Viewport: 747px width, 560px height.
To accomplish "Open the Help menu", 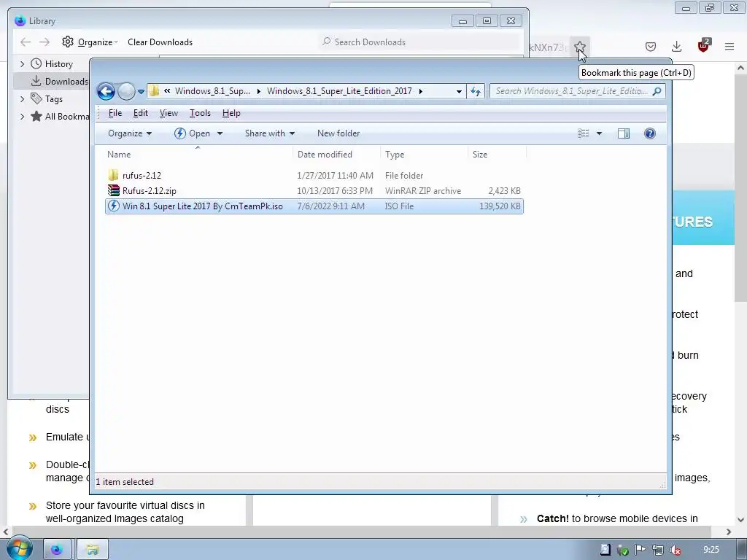I will (231, 113).
